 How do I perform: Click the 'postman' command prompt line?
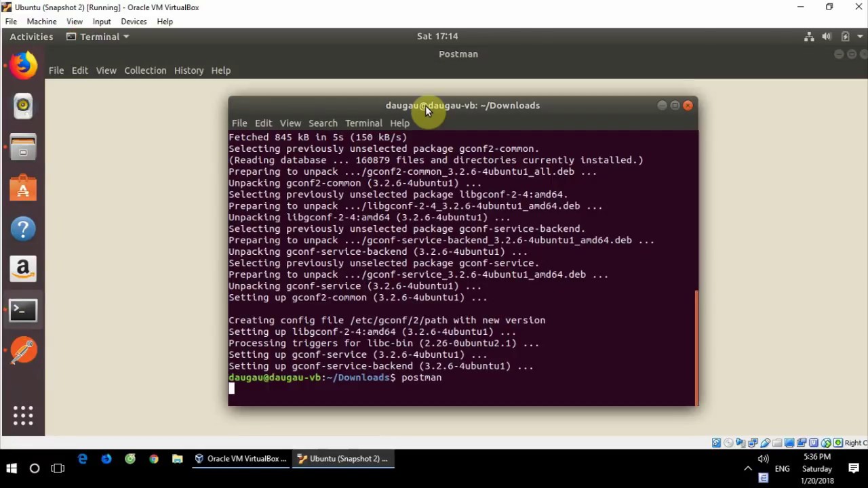coord(335,378)
